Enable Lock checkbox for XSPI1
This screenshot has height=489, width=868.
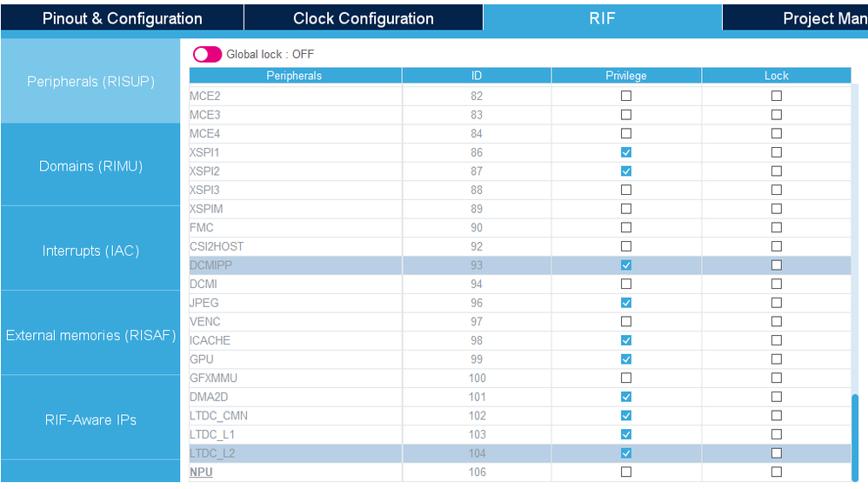(x=777, y=152)
